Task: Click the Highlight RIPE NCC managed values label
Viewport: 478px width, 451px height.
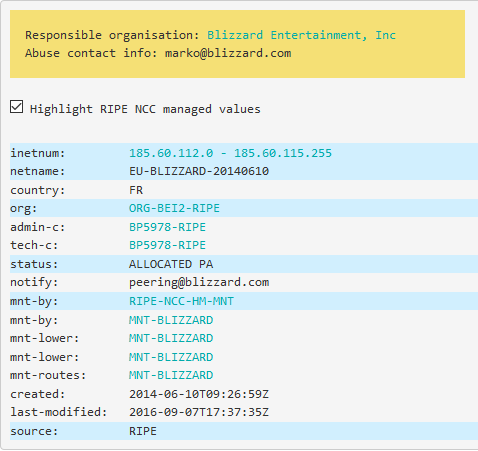Action: 145,109
